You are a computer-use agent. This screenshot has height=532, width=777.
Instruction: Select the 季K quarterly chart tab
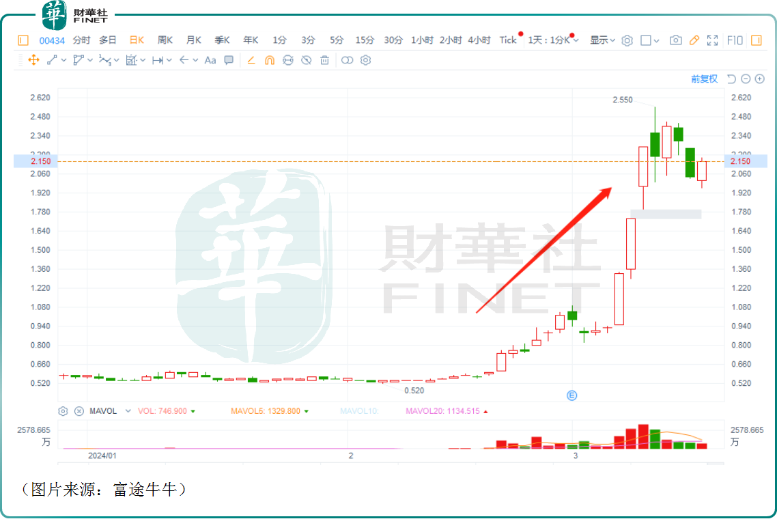click(x=222, y=40)
